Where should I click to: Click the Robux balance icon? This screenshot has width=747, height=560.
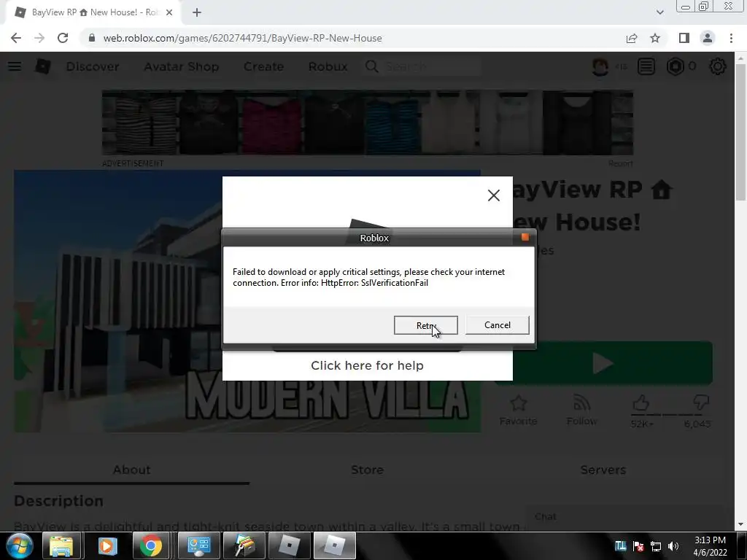tap(675, 66)
